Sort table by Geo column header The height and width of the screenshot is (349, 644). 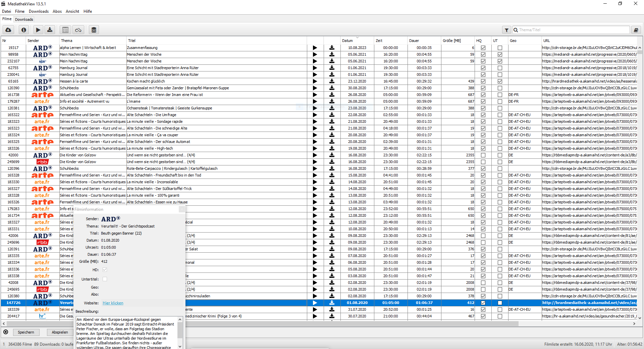(525, 41)
